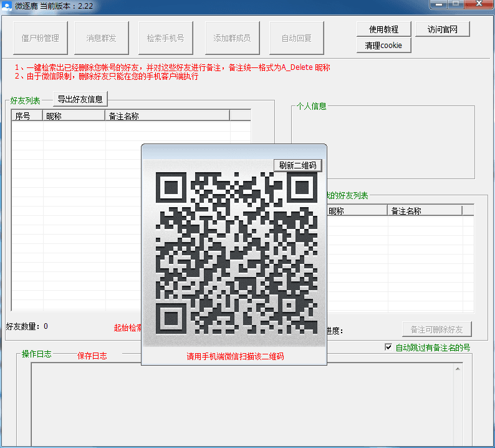Toggle the 自动跳过有备注名的号 checkbox
Viewport: 495px width, 448px height.
pyautogui.click(x=388, y=348)
